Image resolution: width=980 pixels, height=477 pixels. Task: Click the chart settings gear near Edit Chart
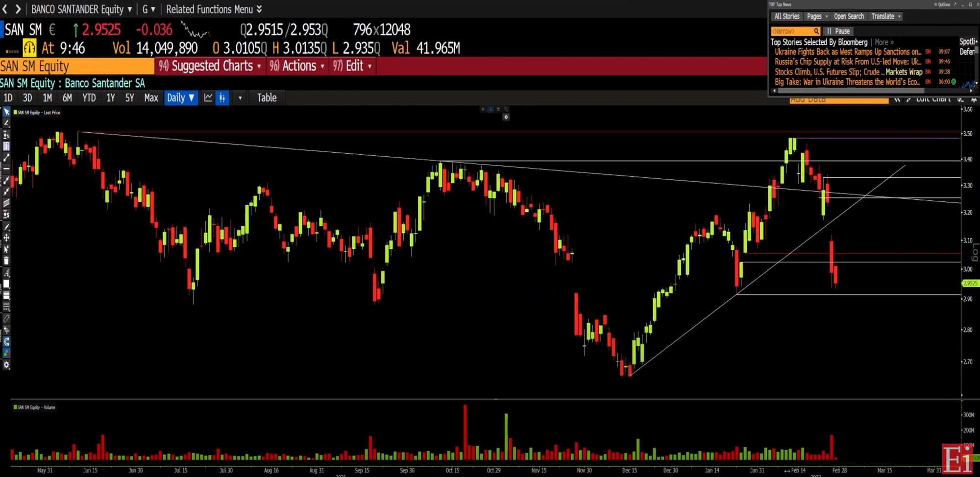(974, 99)
